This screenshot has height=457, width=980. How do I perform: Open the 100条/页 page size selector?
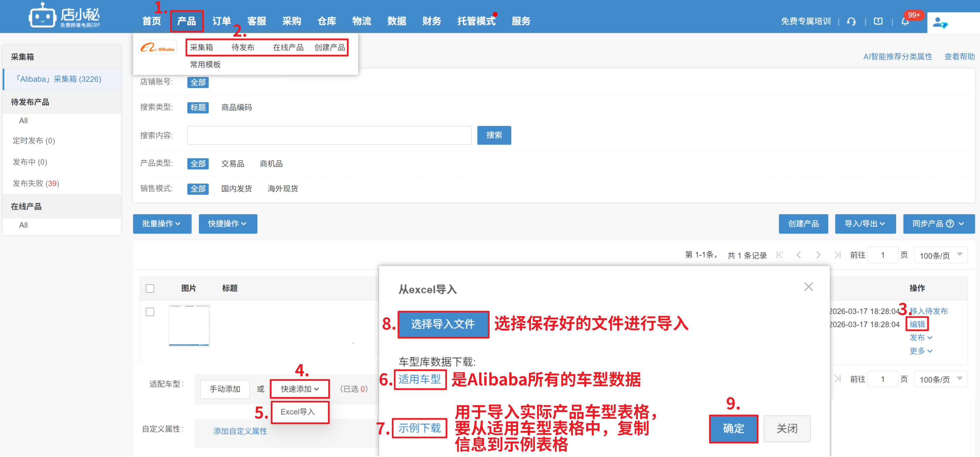(940, 255)
